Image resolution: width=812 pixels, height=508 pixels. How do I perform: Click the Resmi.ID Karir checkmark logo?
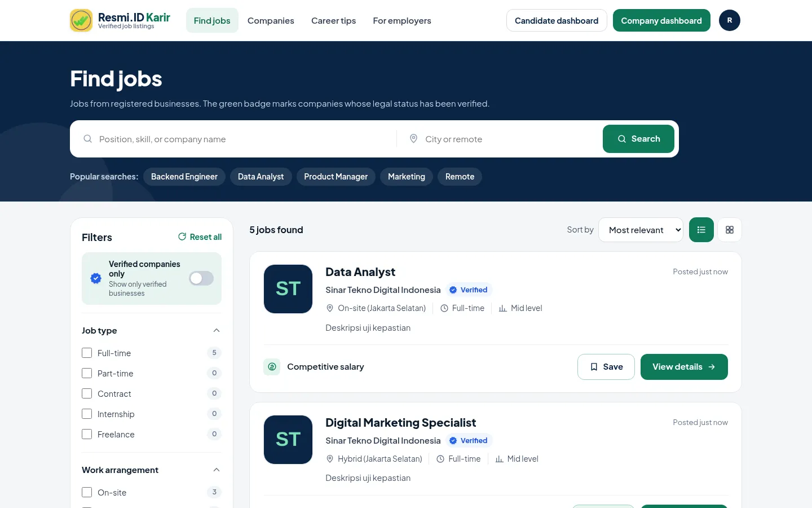[81, 20]
